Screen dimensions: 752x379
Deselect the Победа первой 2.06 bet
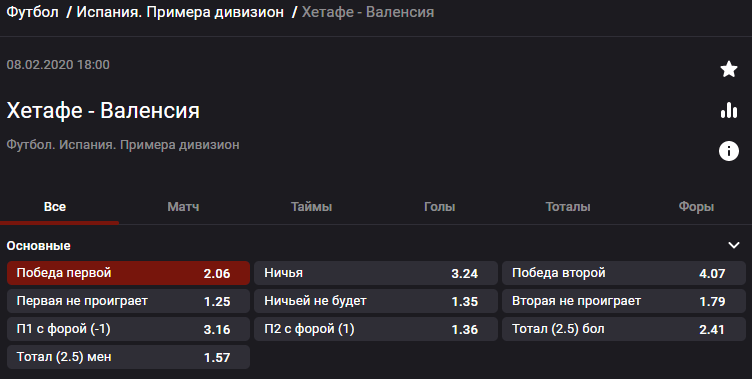pos(129,273)
